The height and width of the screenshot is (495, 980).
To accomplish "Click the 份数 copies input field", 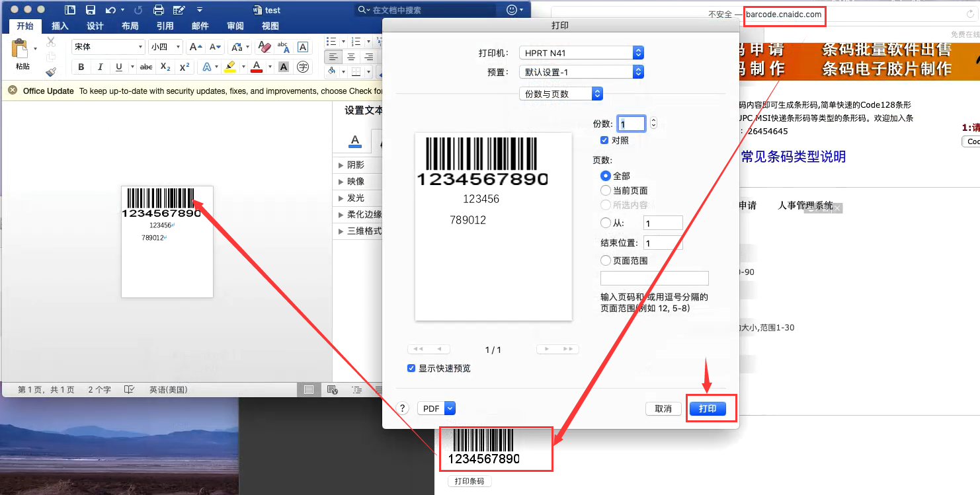I will (631, 123).
